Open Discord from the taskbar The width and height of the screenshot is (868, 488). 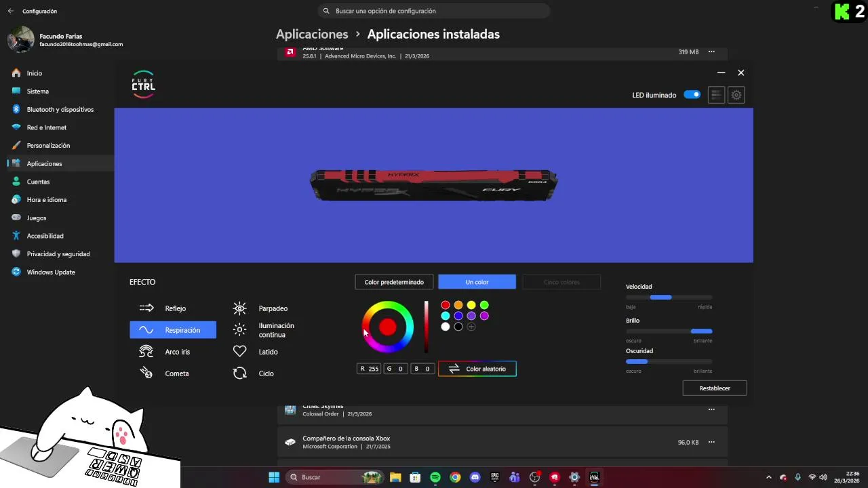(x=475, y=477)
